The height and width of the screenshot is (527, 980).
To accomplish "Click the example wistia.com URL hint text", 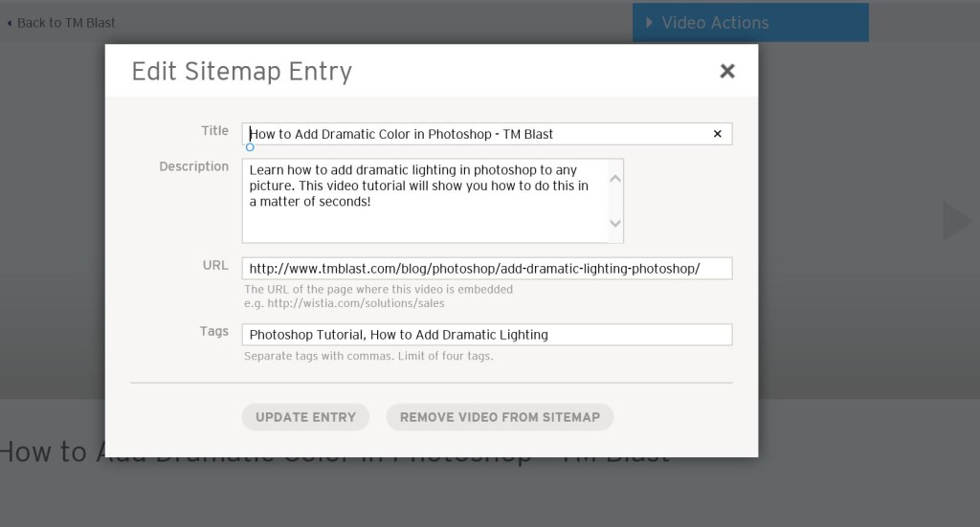I will click(344, 303).
